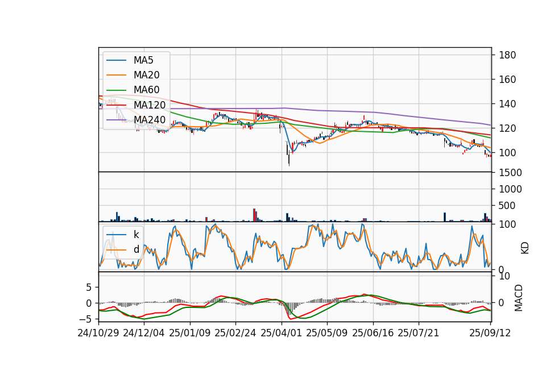Click the 25/01/09 date axis label
The height and width of the screenshot is (392, 546).
190,333
